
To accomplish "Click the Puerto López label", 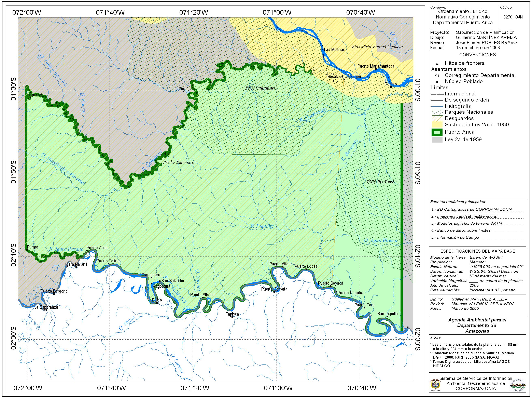I will tap(306, 267).
